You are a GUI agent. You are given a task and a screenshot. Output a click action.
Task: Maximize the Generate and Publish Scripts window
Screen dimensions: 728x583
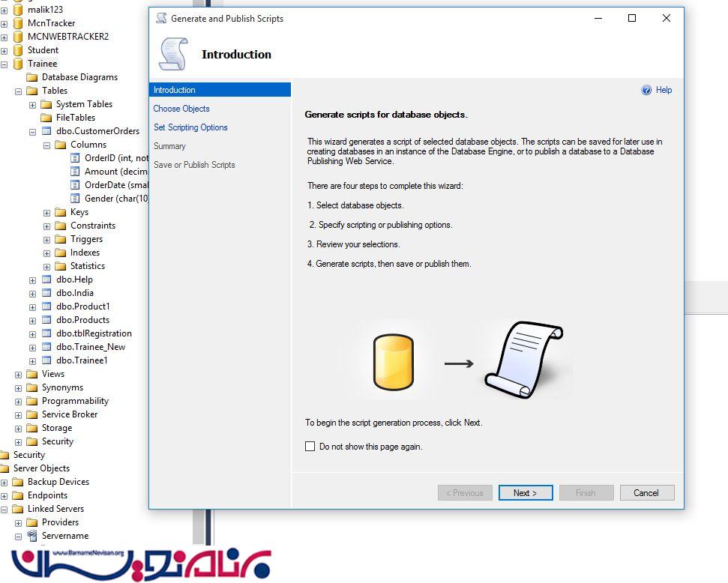632,18
